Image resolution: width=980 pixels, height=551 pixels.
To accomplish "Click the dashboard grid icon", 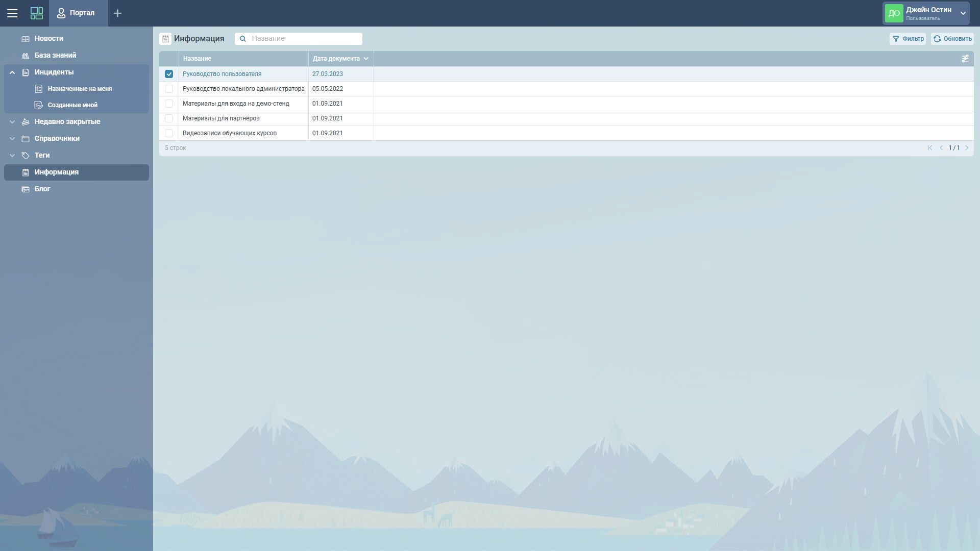I will [x=37, y=13].
